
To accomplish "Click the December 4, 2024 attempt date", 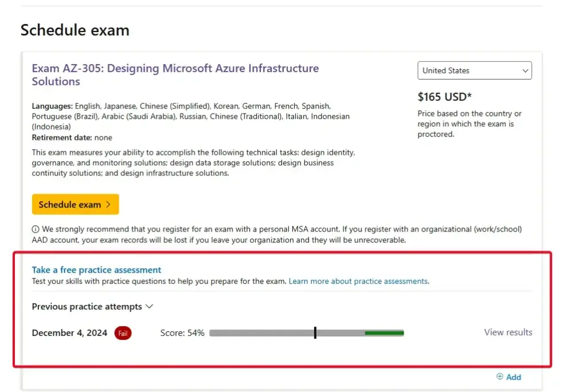I will click(x=69, y=333).
